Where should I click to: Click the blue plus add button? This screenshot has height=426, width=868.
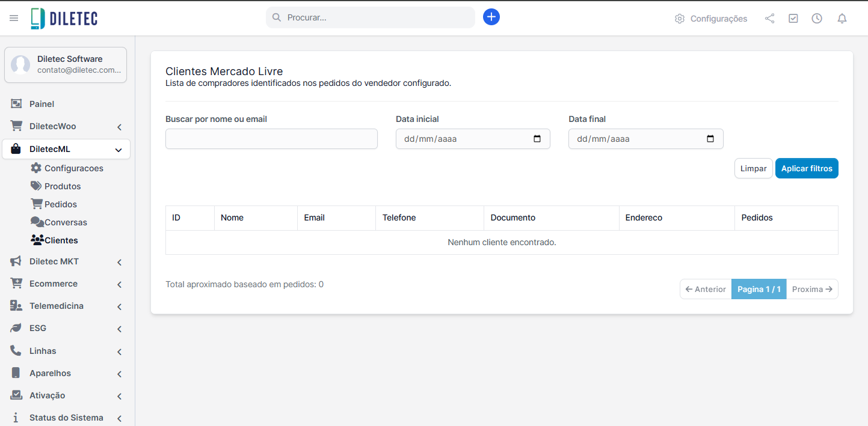pyautogui.click(x=491, y=17)
